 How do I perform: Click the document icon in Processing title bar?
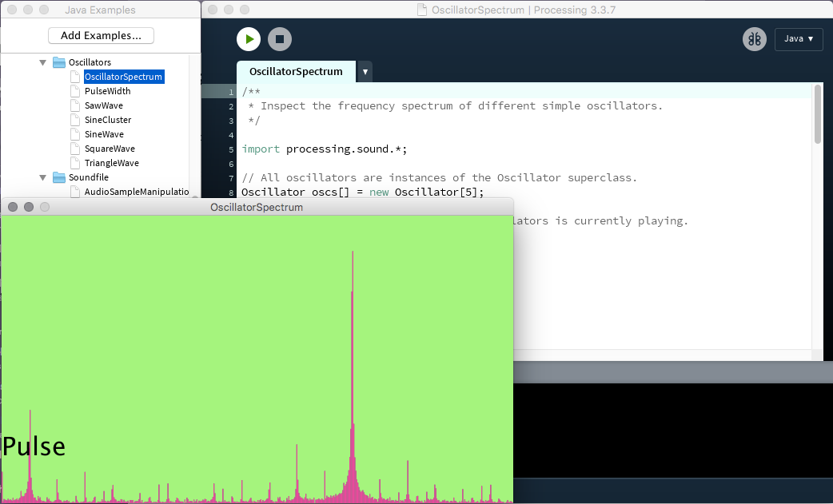[422, 10]
